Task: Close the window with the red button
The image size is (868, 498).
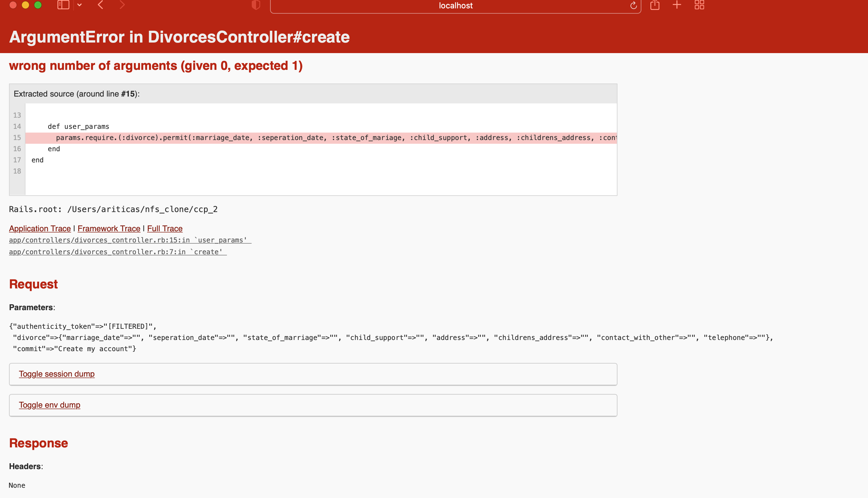Action: coord(13,5)
